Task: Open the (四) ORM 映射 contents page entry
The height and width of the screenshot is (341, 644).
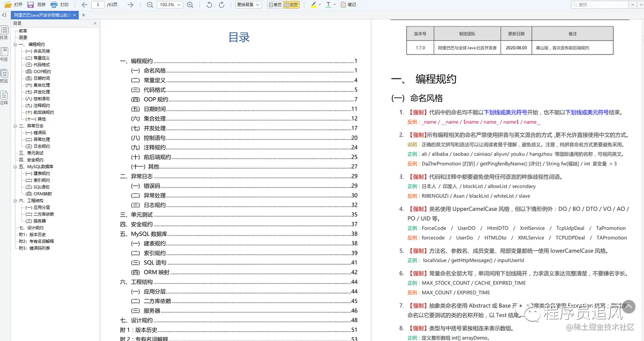Action: pos(244,272)
